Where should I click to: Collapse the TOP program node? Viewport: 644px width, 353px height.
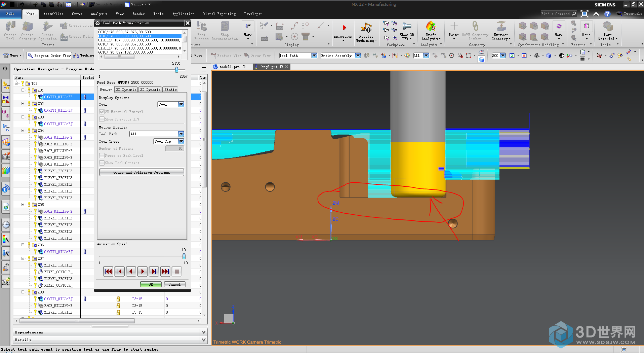point(16,83)
